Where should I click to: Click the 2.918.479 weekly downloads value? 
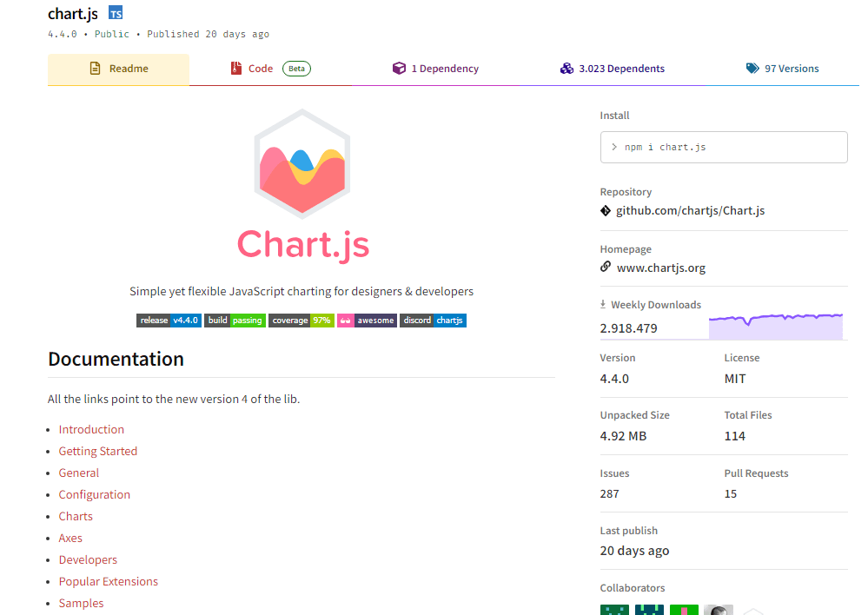(x=629, y=328)
